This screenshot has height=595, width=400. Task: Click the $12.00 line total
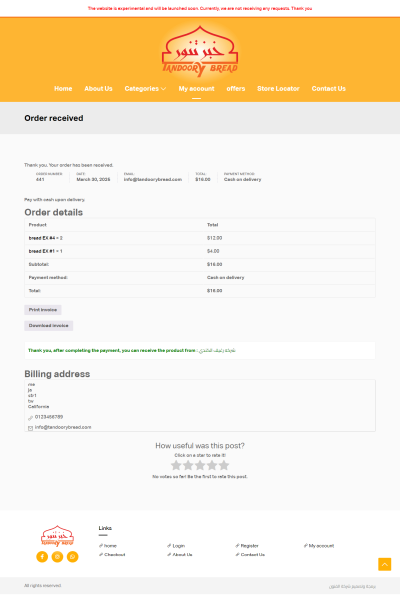click(x=214, y=238)
